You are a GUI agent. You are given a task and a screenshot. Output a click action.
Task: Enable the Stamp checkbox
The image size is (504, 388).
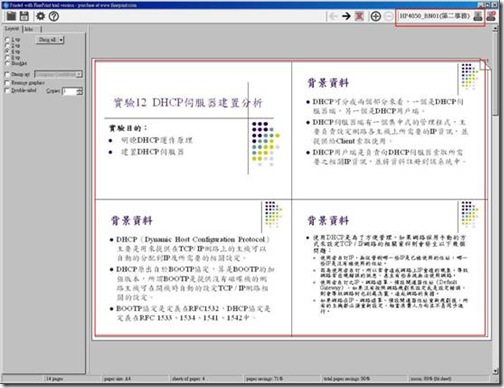[x=7, y=74]
